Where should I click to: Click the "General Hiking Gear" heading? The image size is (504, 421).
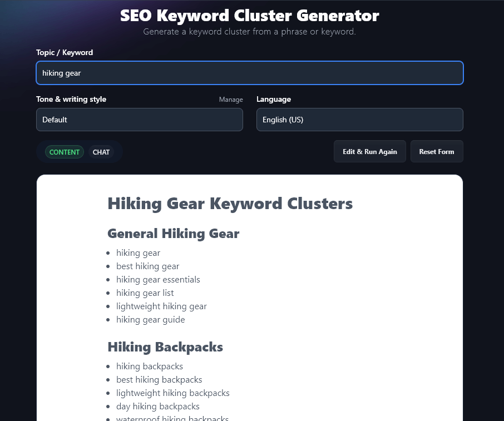point(173,234)
